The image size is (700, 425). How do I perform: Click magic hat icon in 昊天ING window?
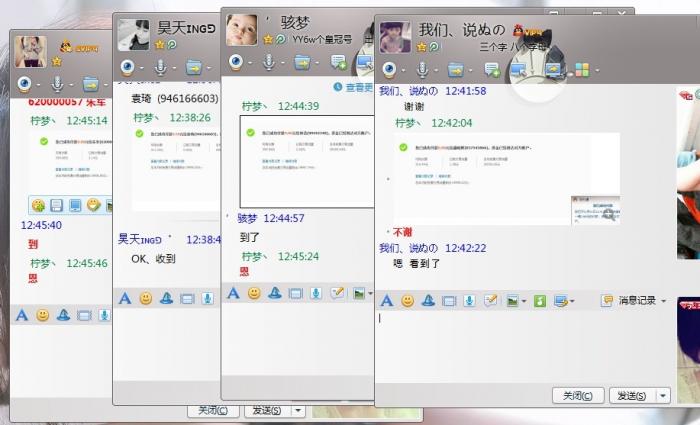pos(166,298)
